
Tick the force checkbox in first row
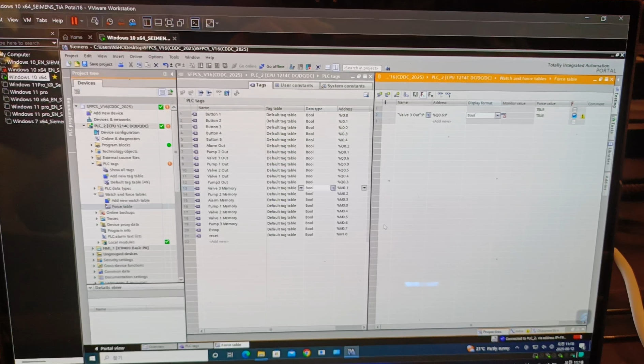point(575,110)
